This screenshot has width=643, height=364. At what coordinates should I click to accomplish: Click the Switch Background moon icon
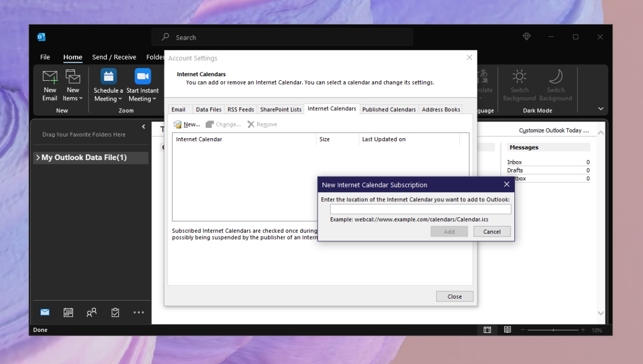[556, 77]
